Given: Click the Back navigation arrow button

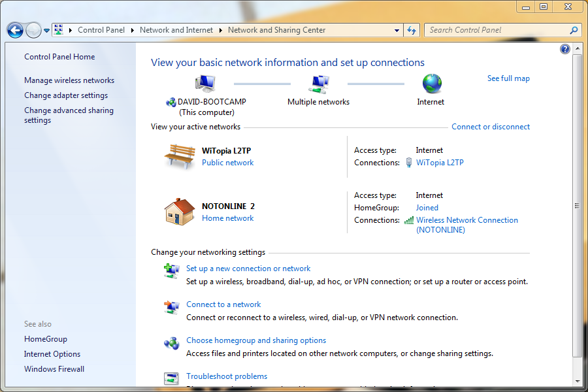Looking at the screenshot, I should [x=15, y=30].
